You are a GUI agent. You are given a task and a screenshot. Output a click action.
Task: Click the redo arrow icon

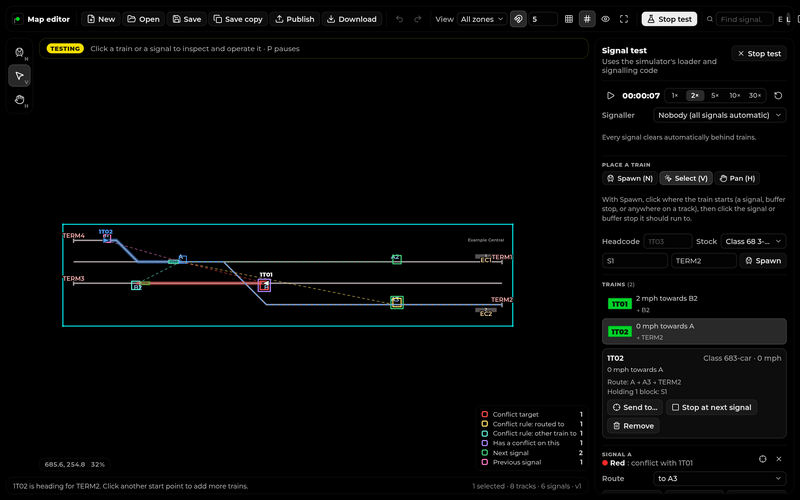point(417,19)
